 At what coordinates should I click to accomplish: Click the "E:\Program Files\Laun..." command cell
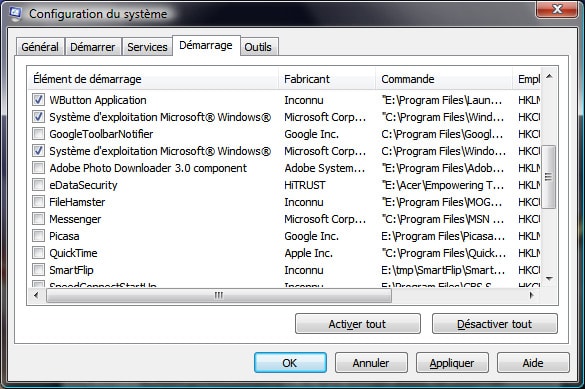(x=441, y=100)
